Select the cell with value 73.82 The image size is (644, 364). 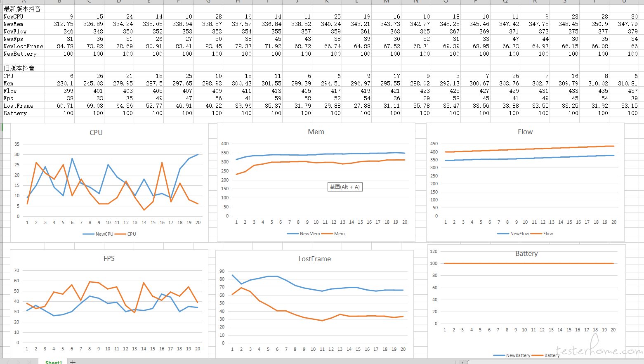(90, 46)
